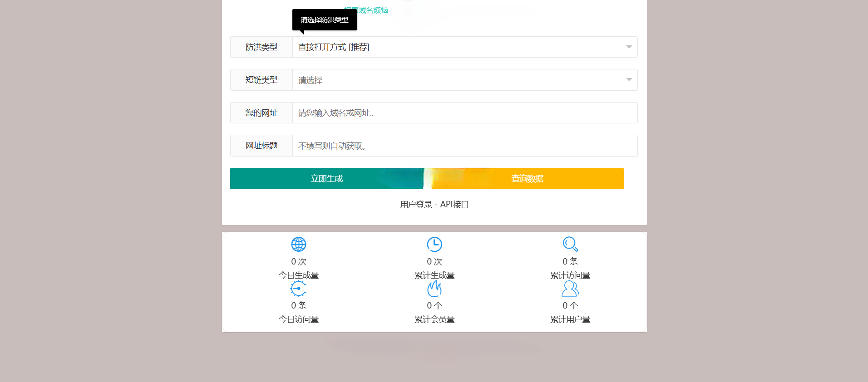Click the 防洪类型 field label
868x382 pixels.
click(261, 47)
